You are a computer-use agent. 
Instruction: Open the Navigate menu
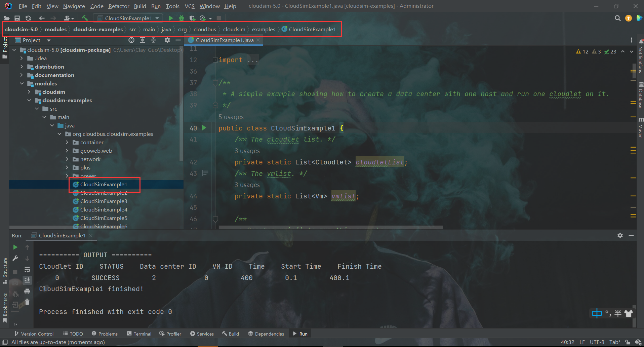(x=74, y=6)
